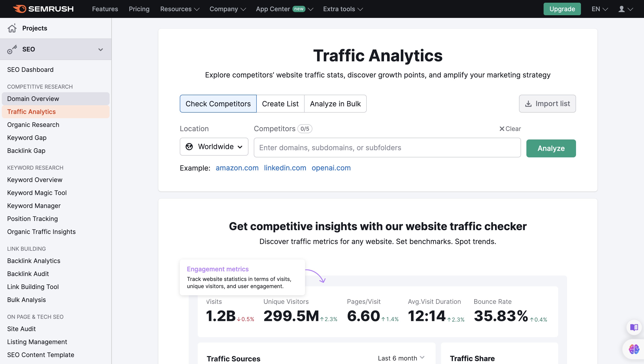
Task: Click the SEO key icon in sidebar
Action: [x=12, y=49]
